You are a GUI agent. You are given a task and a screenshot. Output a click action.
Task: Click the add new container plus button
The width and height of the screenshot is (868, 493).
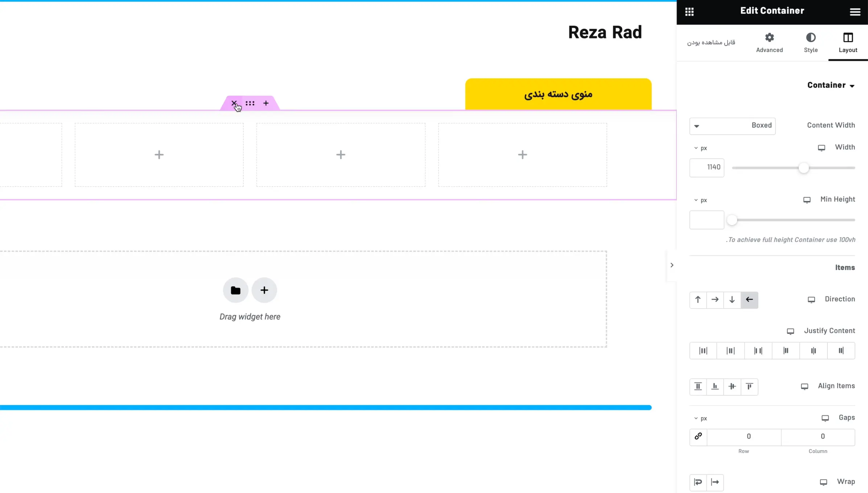point(264,290)
